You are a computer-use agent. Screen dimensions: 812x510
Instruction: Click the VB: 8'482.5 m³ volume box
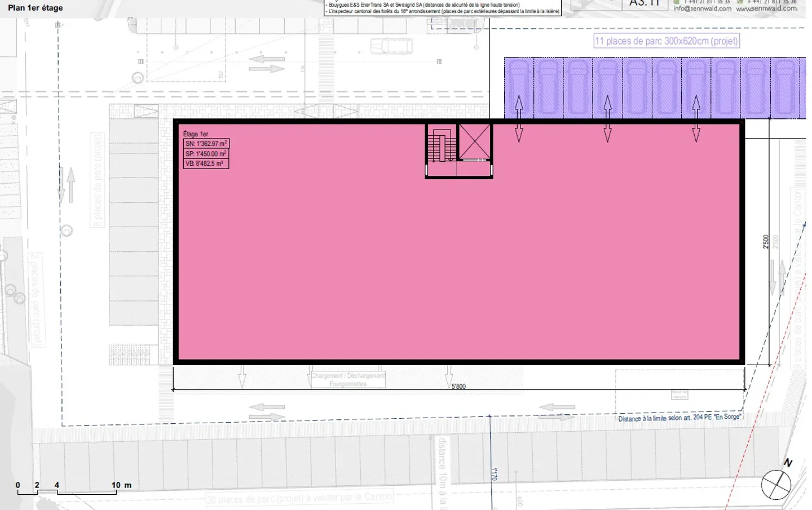click(x=206, y=163)
